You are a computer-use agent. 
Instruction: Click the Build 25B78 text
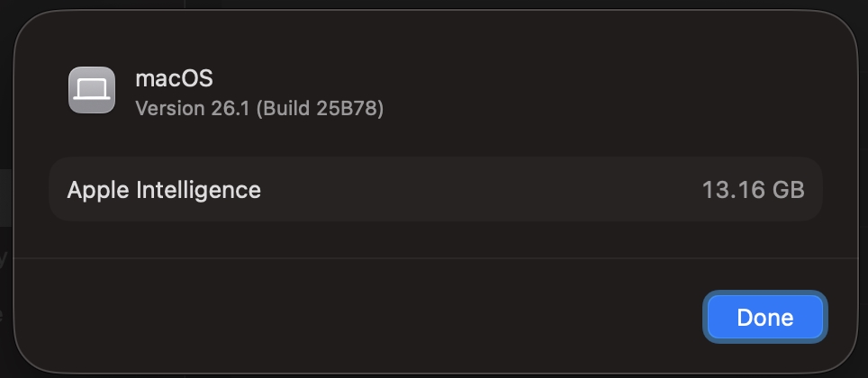pos(320,109)
